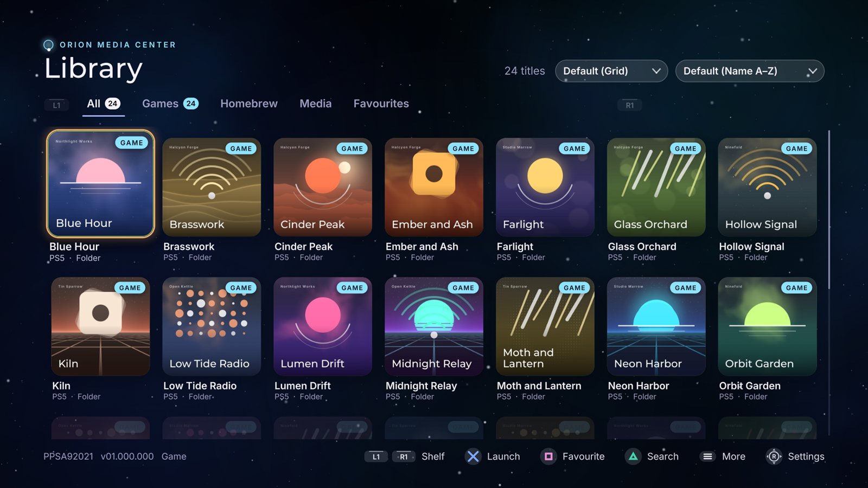Click the Launch label in footer
This screenshot has width=868, height=488.
pos(503,457)
